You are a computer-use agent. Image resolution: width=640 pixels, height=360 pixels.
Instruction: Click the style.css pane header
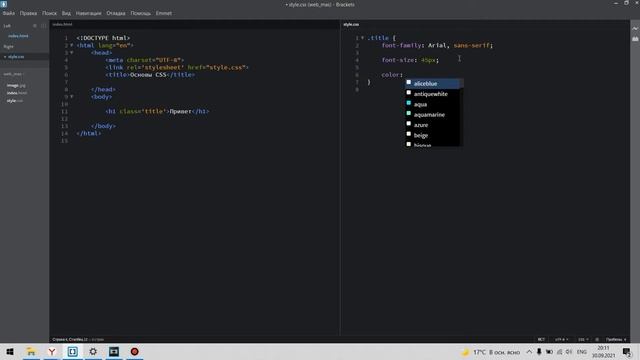(x=351, y=24)
